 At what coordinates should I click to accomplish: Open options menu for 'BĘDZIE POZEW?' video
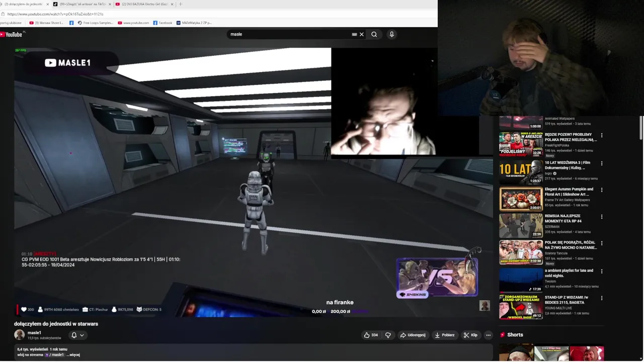(601, 135)
